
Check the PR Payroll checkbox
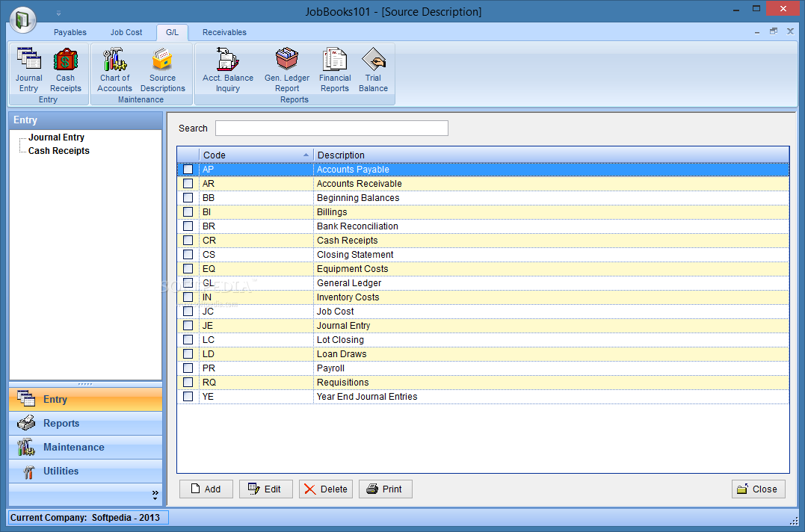tap(188, 368)
